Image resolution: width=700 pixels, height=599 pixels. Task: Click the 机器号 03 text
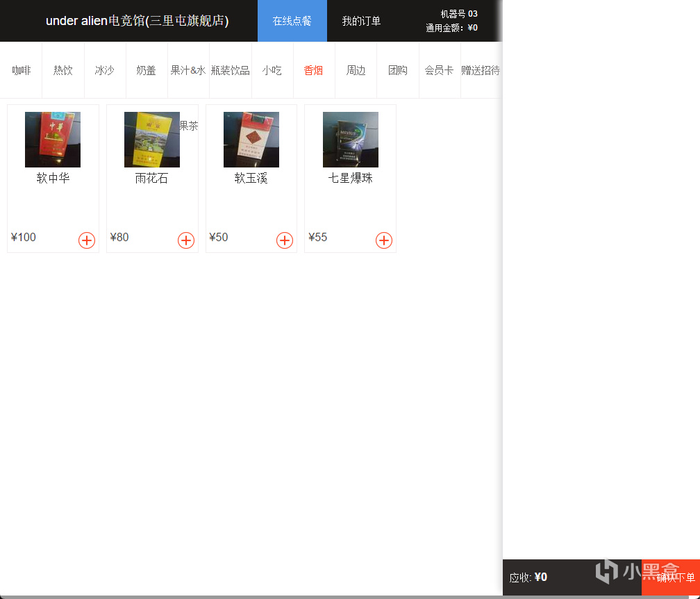point(459,14)
